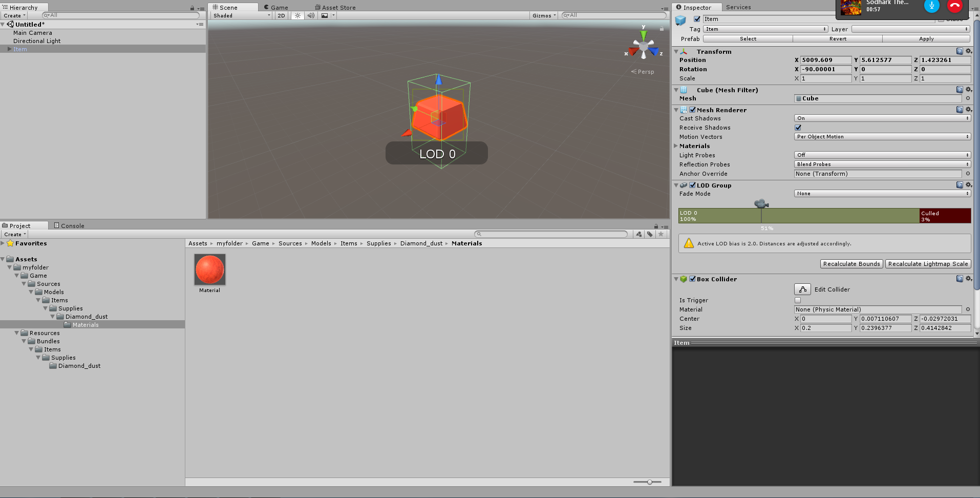Disable the Box Collider component checkbox

tap(692, 279)
